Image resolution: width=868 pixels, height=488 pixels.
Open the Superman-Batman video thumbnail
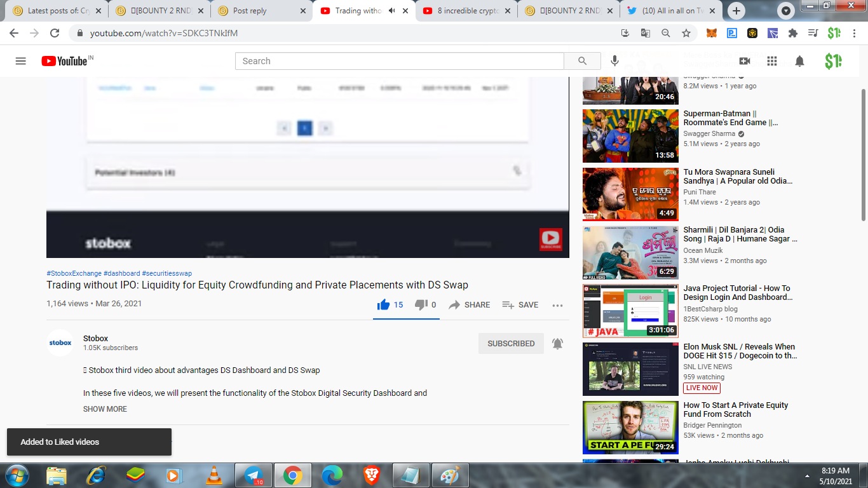tap(630, 136)
